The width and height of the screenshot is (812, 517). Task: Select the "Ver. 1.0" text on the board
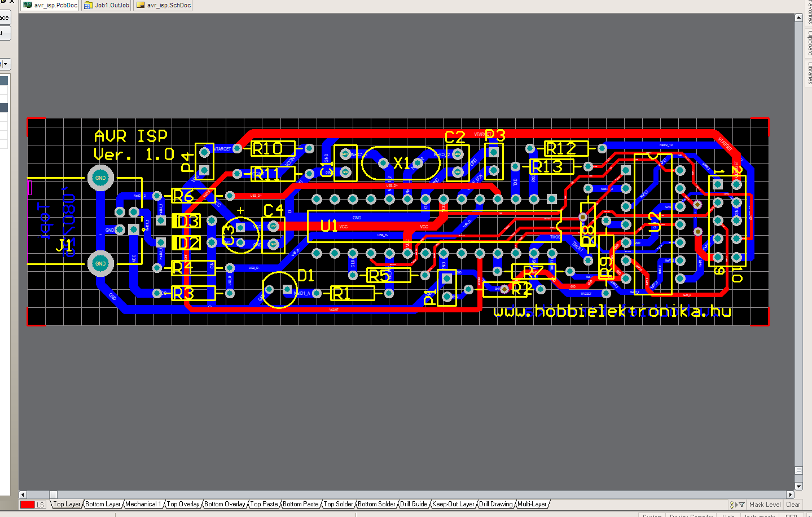tap(134, 154)
